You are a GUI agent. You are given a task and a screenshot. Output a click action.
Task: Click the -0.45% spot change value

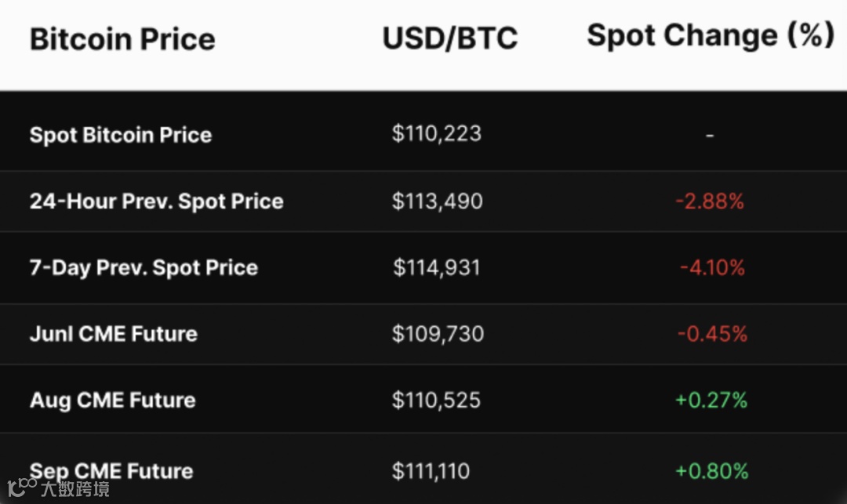[712, 334]
